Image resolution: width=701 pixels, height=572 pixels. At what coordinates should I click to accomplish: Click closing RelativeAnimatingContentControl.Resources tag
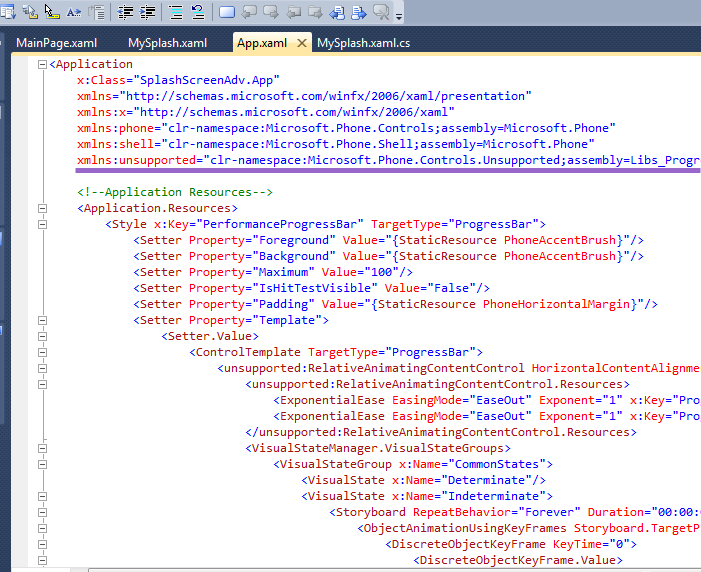click(441, 432)
